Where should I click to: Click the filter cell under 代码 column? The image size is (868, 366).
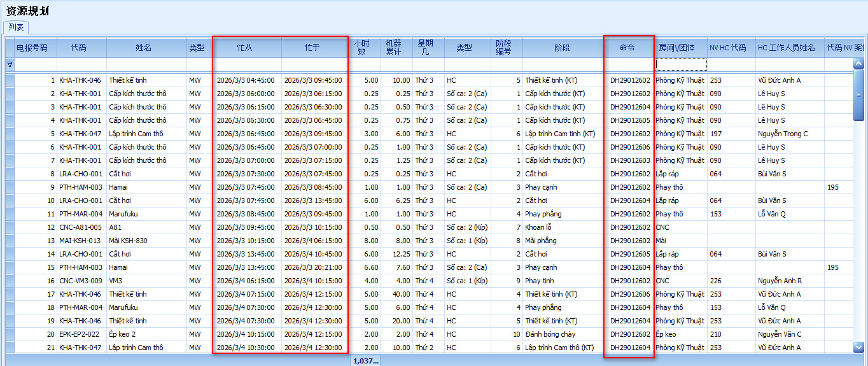click(x=81, y=64)
